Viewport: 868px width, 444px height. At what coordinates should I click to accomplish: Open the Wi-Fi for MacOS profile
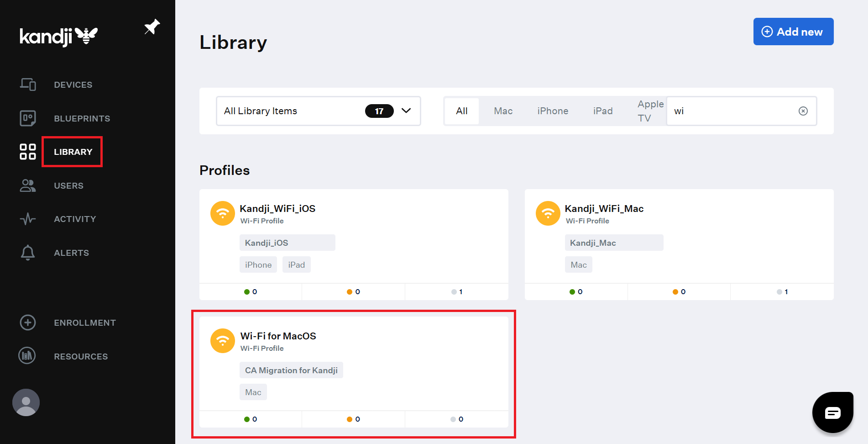pyautogui.click(x=278, y=336)
